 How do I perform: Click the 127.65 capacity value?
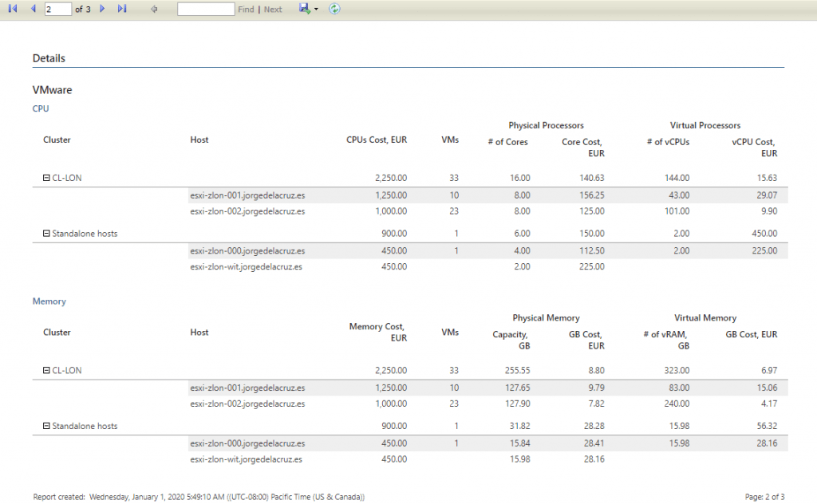click(517, 388)
